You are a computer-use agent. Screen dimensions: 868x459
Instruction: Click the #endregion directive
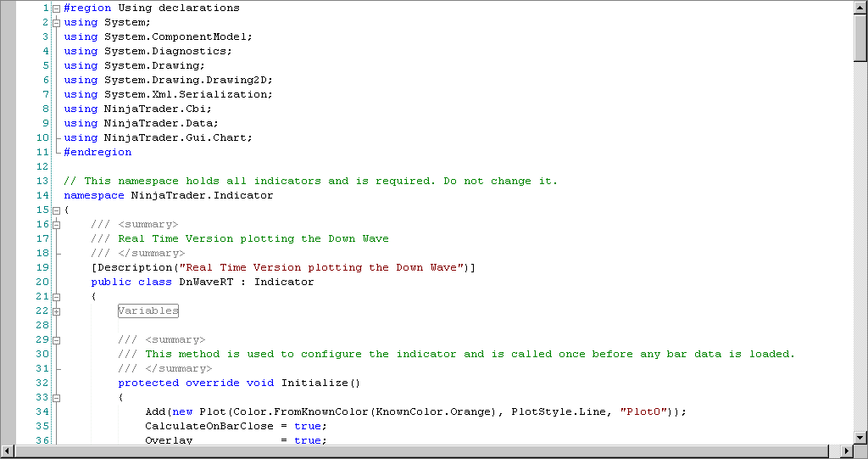tap(97, 152)
